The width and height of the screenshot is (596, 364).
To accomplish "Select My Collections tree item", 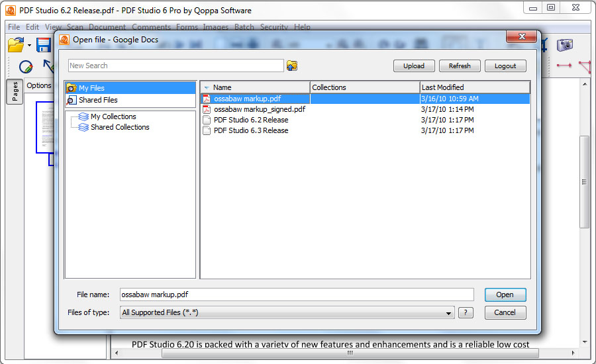I will pos(113,116).
